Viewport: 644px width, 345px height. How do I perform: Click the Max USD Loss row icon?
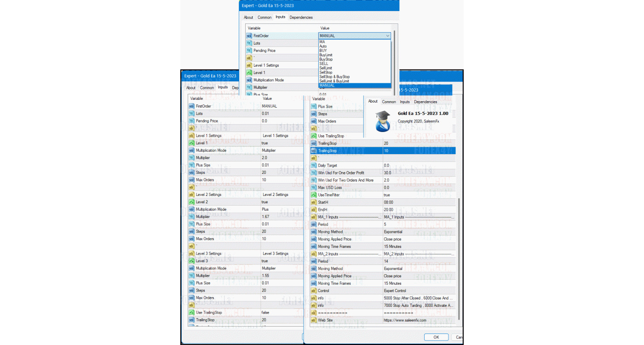click(313, 188)
